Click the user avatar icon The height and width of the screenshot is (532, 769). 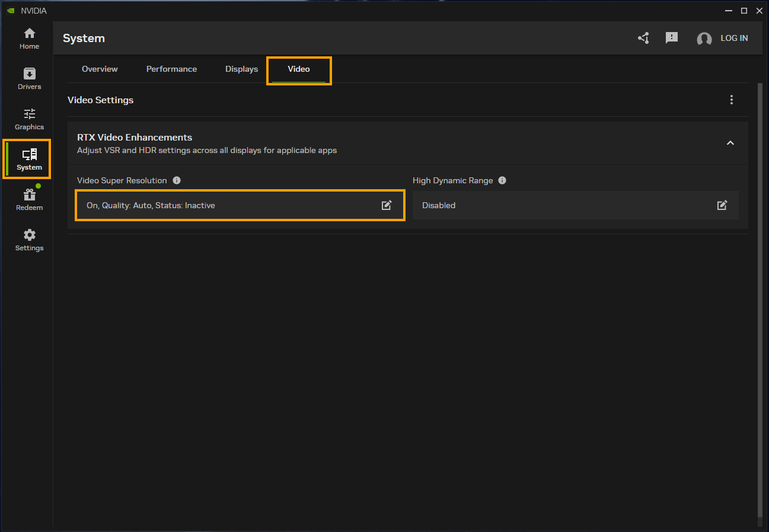pyautogui.click(x=704, y=39)
